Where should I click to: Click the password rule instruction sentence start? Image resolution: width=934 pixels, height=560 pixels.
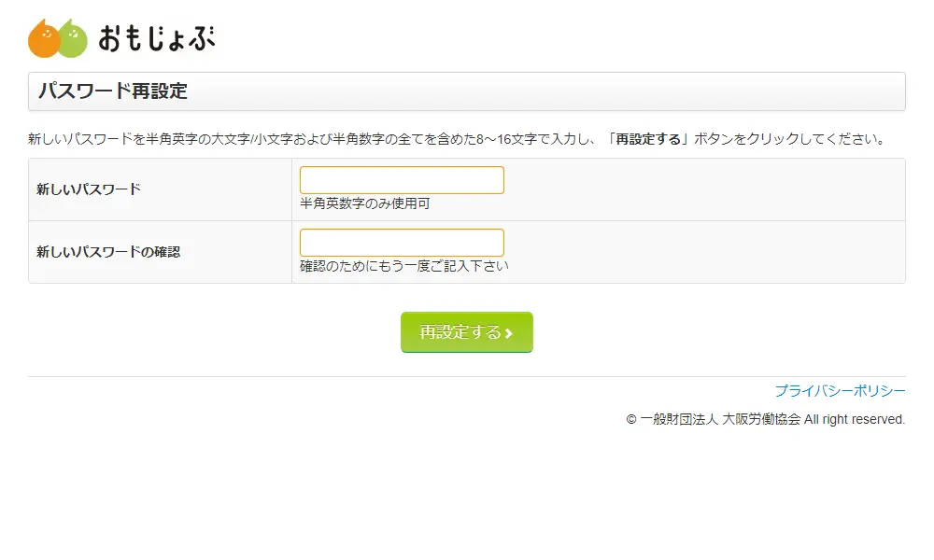[x=84, y=140]
